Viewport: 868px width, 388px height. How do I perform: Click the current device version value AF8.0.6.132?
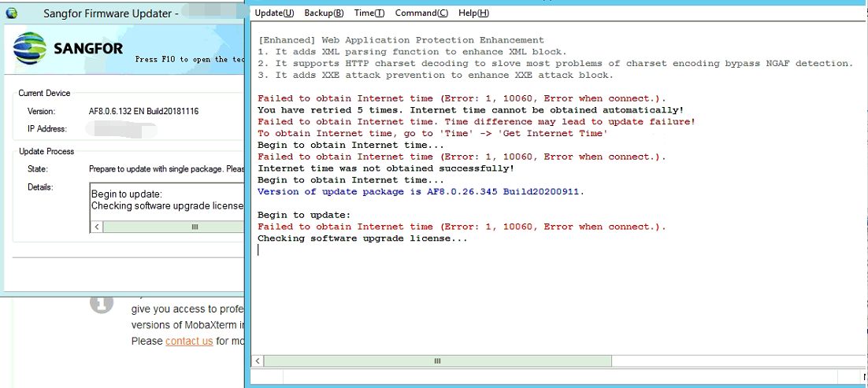tap(143, 112)
